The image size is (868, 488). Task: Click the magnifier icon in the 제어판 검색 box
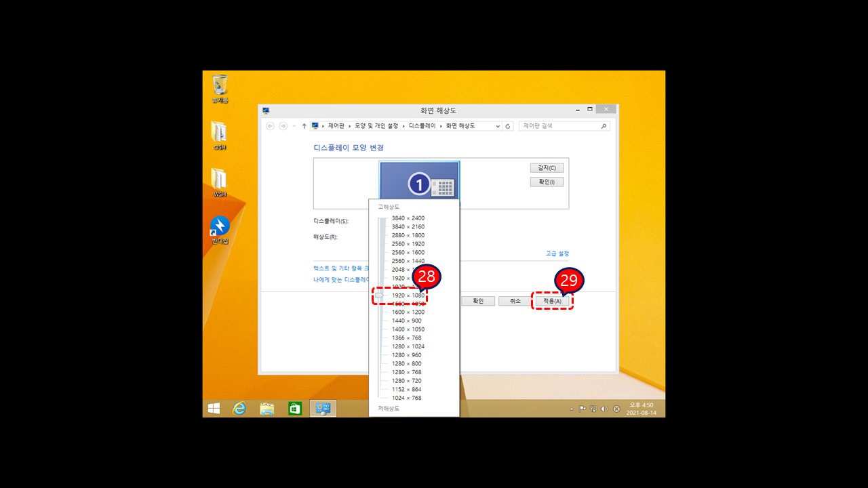tap(604, 126)
